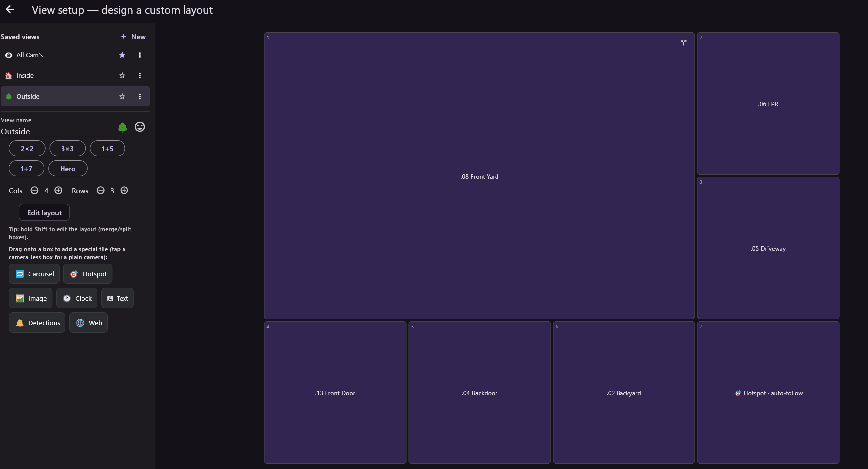Decrease the Rows count
Viewport: 868px width, 469px height.
click(x=100, y=190)
